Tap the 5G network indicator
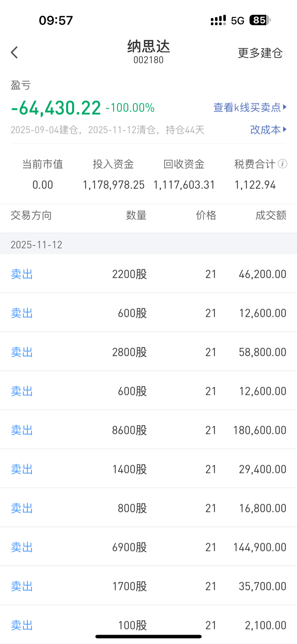297x644 pixels. click(238, 20)
